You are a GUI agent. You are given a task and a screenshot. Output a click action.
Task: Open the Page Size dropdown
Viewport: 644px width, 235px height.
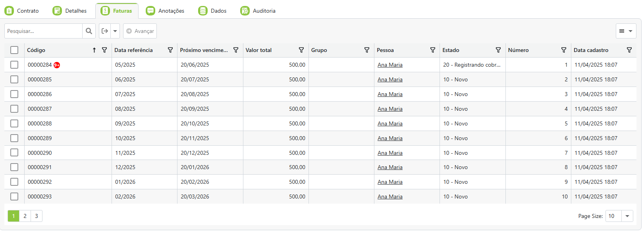[627, 216]
